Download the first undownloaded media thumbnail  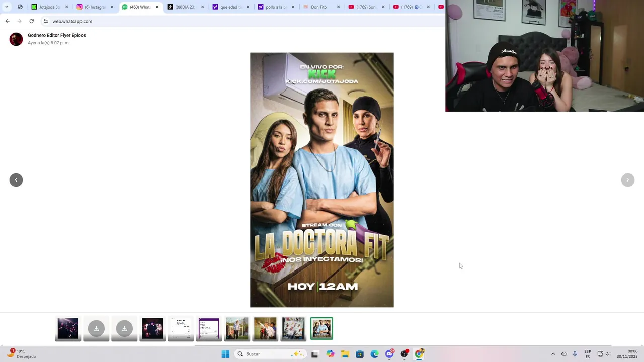pyautogui.click(x=96, y=329)
